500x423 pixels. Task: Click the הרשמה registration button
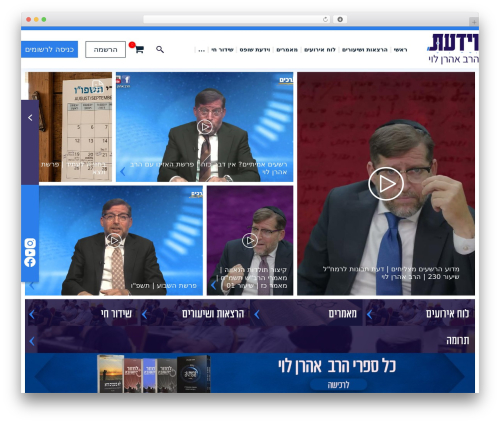pos(105,49)
